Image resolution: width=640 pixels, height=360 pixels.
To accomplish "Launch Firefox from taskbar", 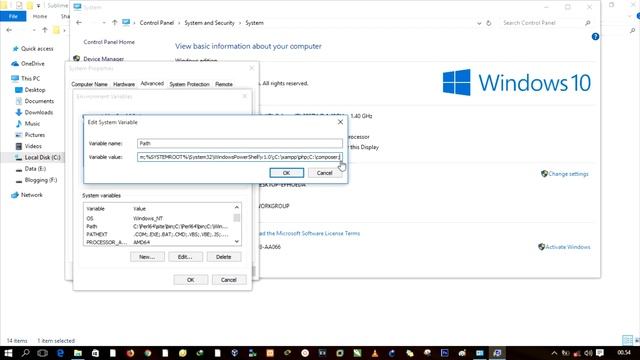I will click(130, 353).
